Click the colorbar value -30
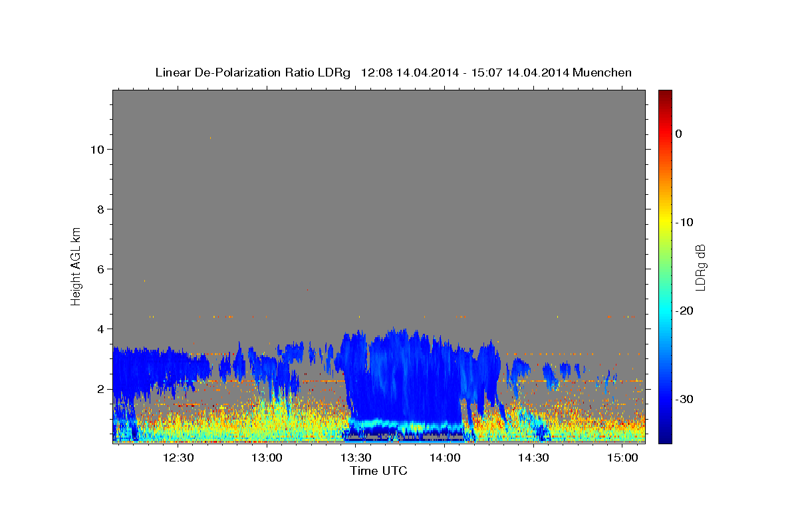This screenshot has height=532, width=798. point(685,399)
